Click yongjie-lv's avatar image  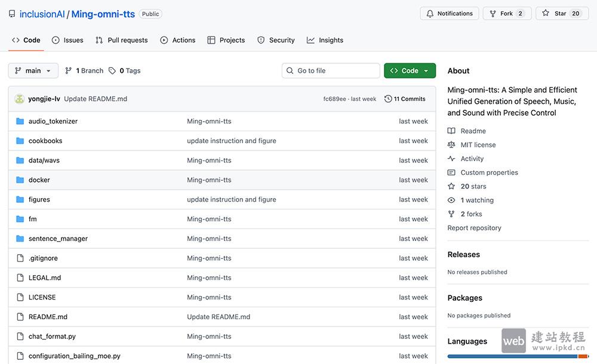(x=19, y=99)
